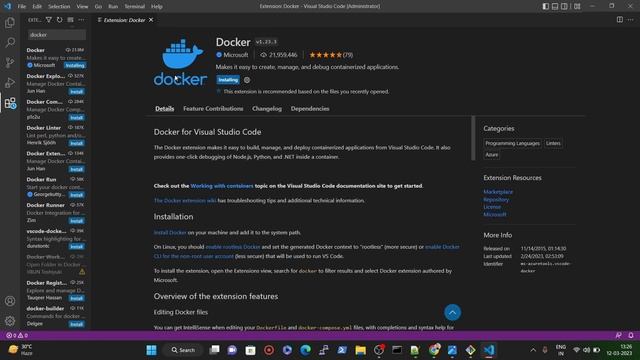The image size is (640, 360).
Task: Close the Extension: Docker tab
Action: coord(151,20)
